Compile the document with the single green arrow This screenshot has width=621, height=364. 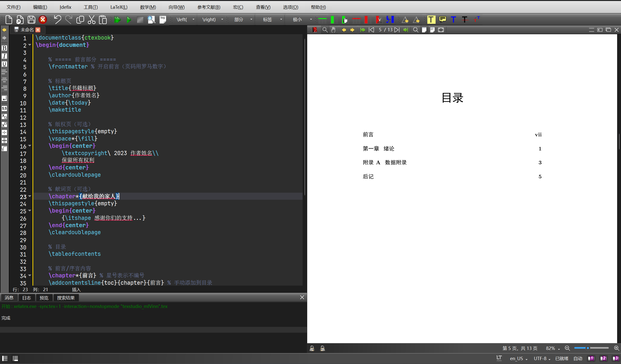point(129,19)
